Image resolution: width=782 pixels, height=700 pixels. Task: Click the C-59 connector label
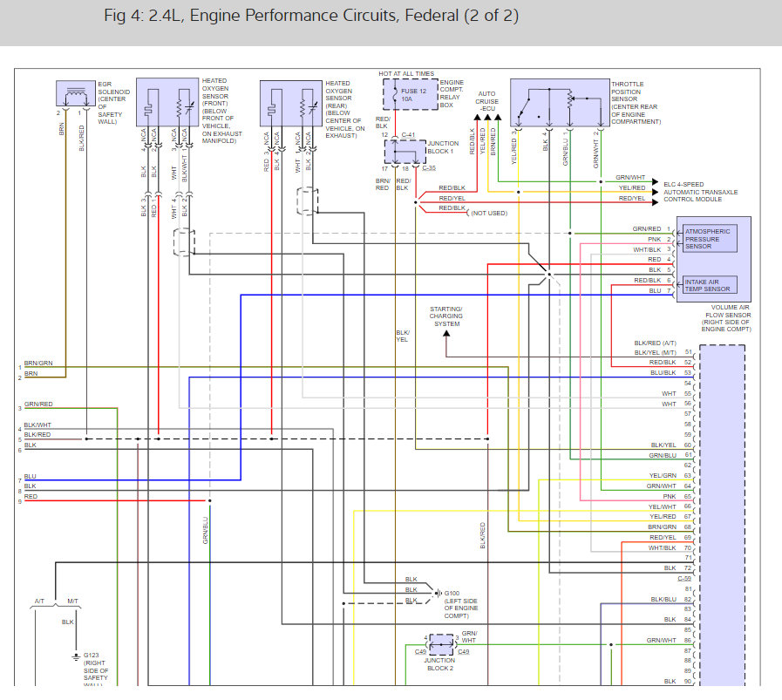click(x=684, y=578)
